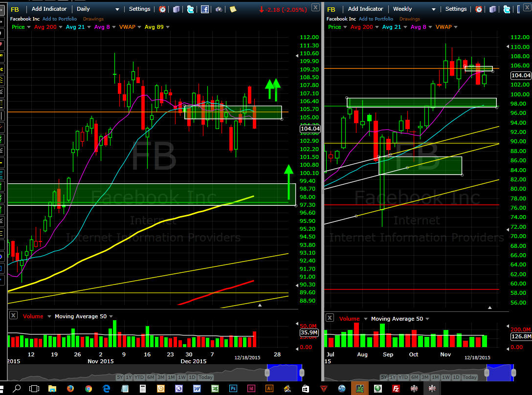Open the yellow sticky note icon
This screenshot has height=395, width=532.
(233, 9)
